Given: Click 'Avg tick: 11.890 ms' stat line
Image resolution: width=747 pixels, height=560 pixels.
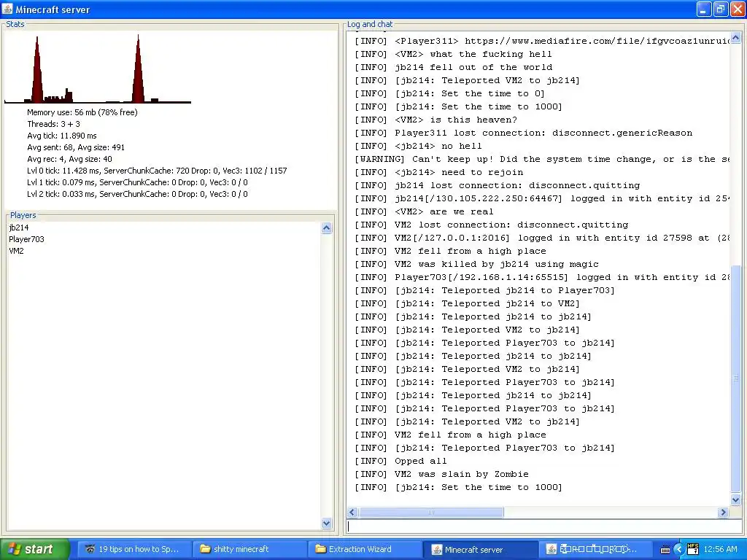Looking at the screenshot, I should point(61,136).
